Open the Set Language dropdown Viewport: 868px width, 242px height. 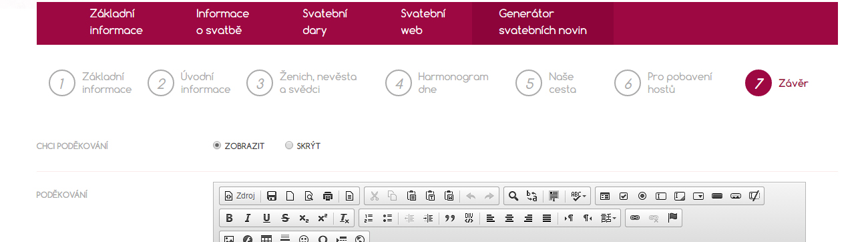click(609, 218)
